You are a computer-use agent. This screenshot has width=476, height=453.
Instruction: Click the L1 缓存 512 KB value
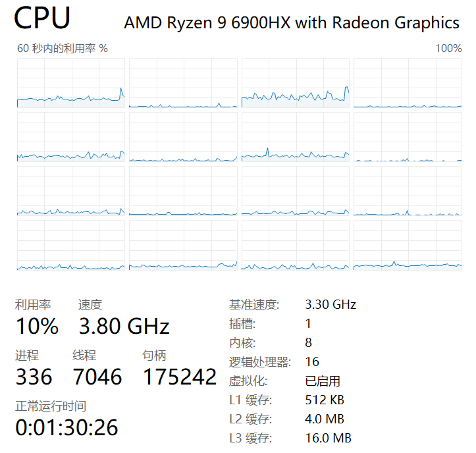pyautogui.click(x=325, y=400)
